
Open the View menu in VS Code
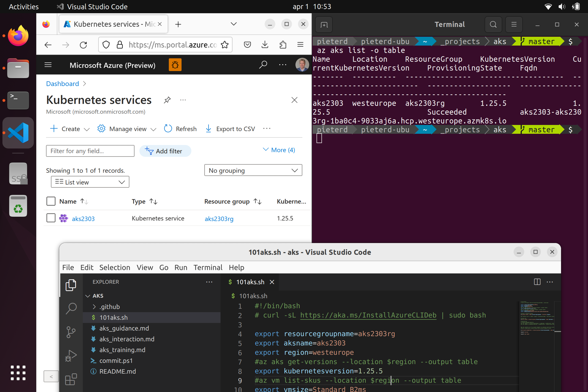[x=145, y=267]
